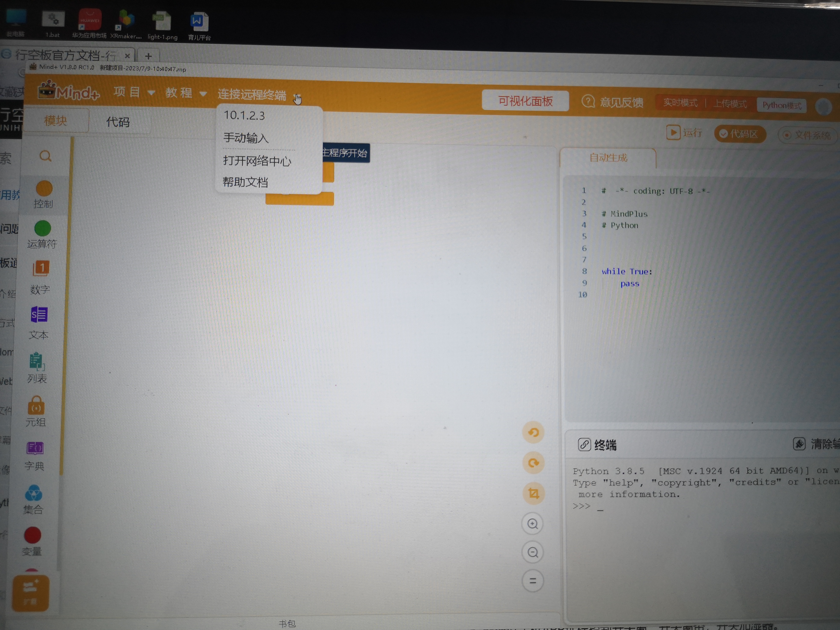
Task: Zoom in the block workspace
Action: point(533,524)
